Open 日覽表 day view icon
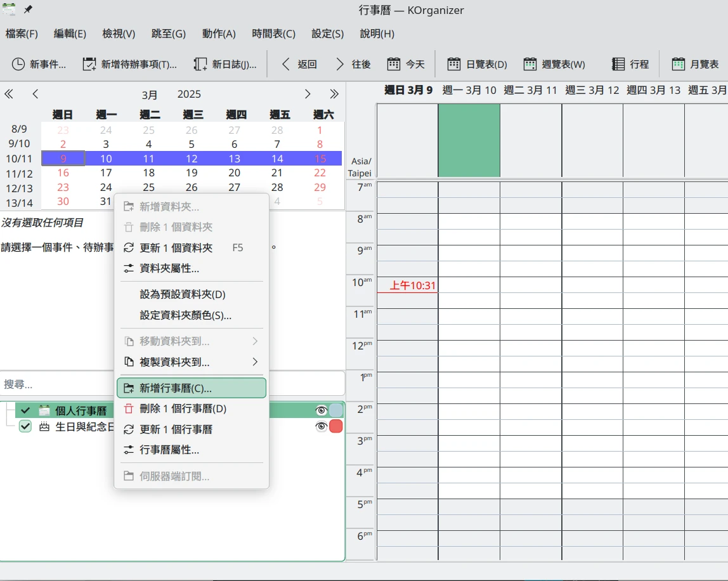Viewport: 728px width, 581px height. click(454, 64)
